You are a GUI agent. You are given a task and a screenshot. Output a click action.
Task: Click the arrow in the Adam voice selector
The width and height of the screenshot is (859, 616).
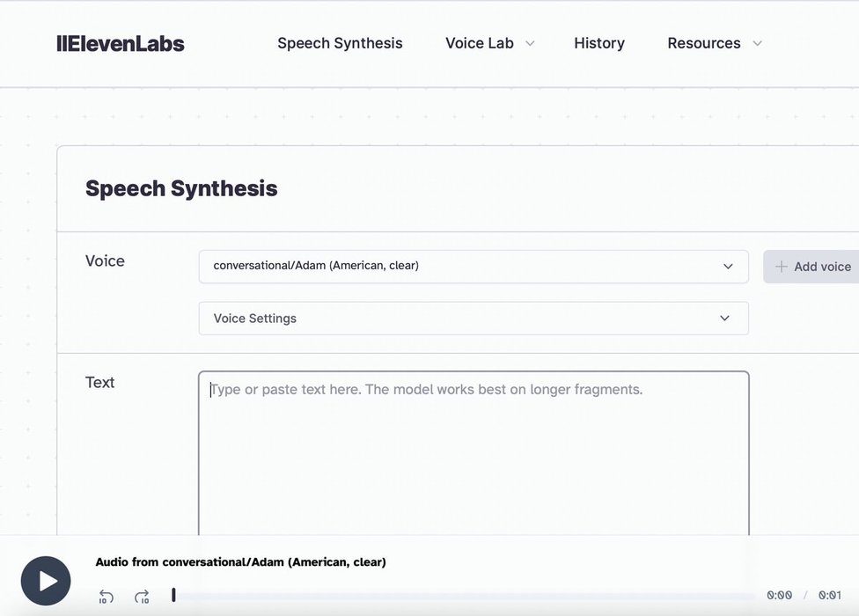pyautogui.click(x=728, y=267)
